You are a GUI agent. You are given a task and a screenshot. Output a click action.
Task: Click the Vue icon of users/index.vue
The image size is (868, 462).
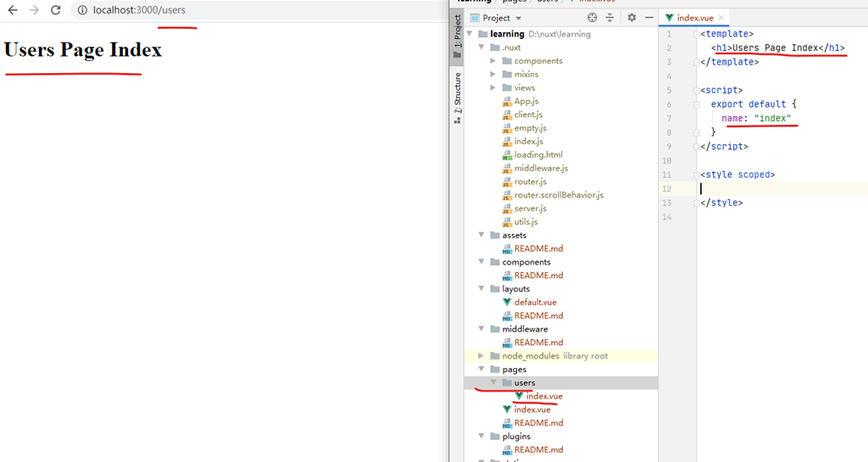[x=519, y=396]
